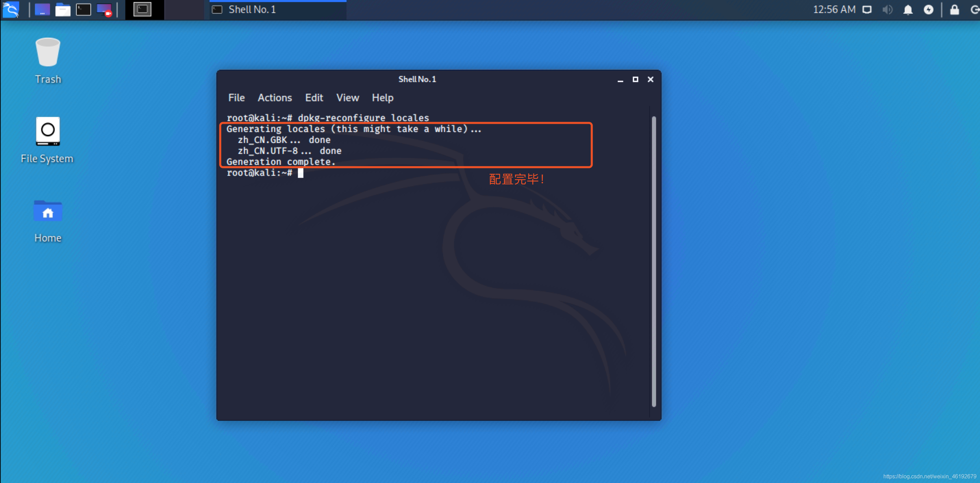Click the 'Generating locales' output line

point(354,129)
